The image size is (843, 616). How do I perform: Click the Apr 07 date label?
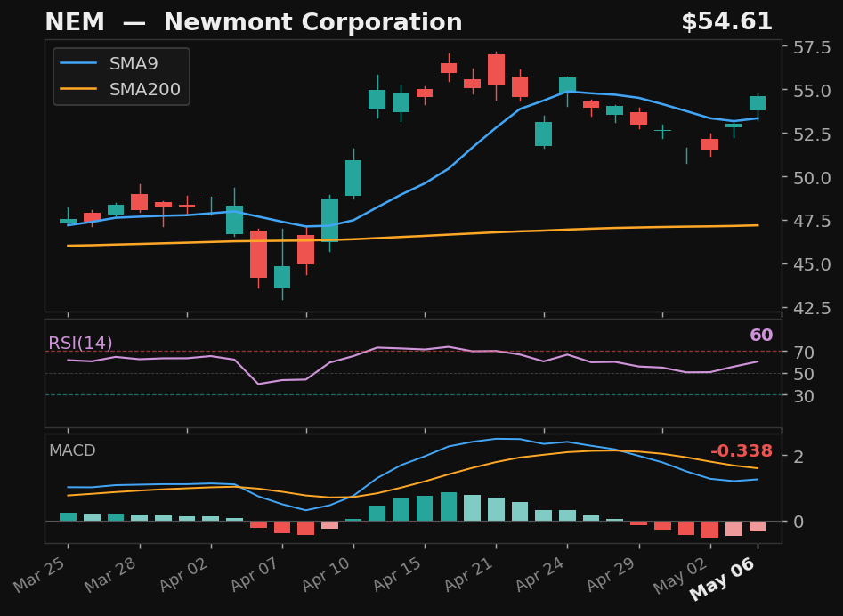[255, 574]
